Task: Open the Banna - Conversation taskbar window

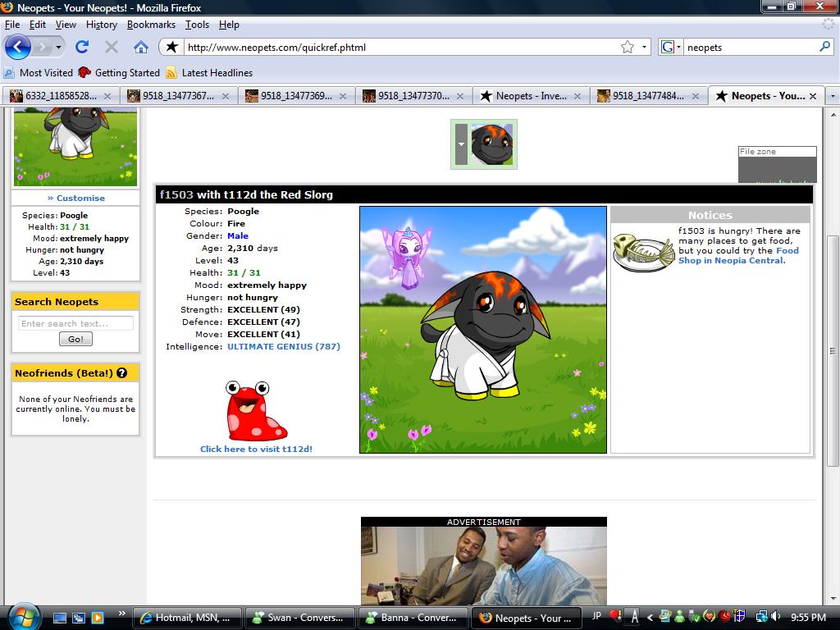Action: 413,618
